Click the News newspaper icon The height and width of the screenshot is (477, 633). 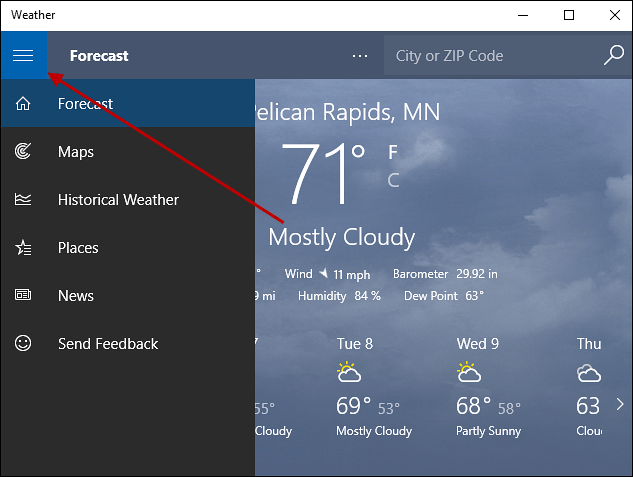point(23,295)
